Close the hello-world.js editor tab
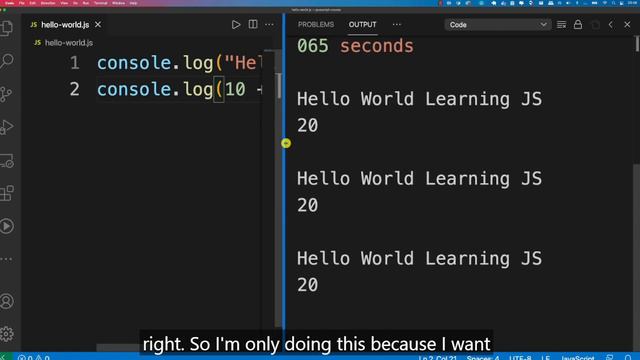640x360 pixels. pos(98,24)
